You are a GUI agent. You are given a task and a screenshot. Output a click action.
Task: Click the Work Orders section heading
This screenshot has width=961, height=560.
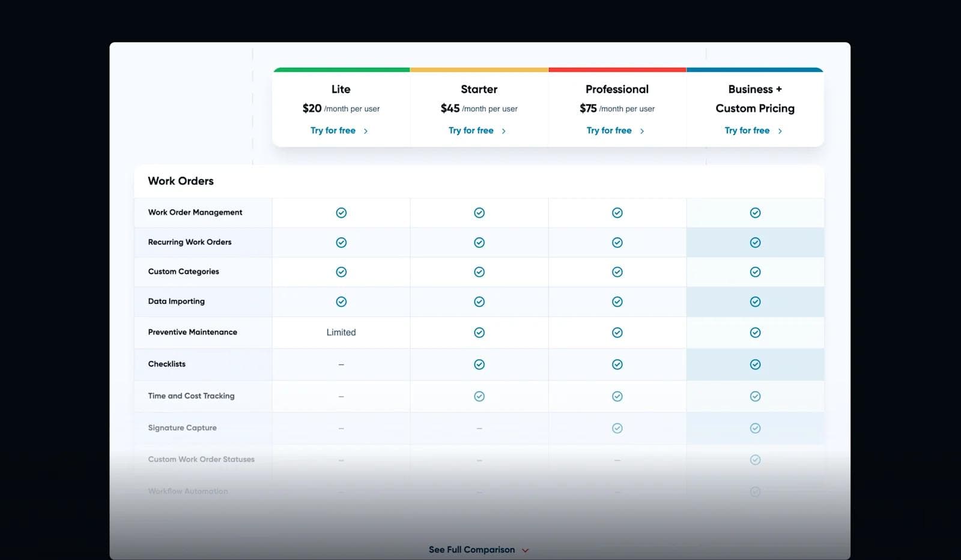[180, 181]
